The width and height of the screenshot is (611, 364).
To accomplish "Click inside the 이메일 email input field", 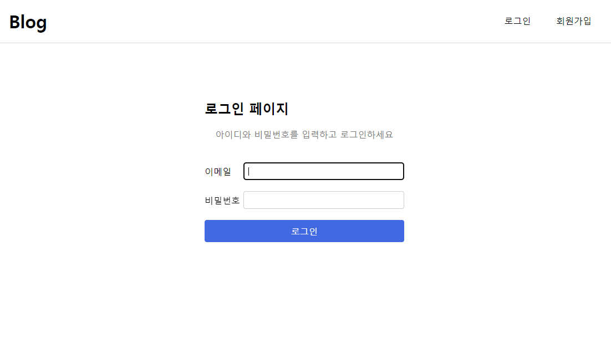I will 323,171.
